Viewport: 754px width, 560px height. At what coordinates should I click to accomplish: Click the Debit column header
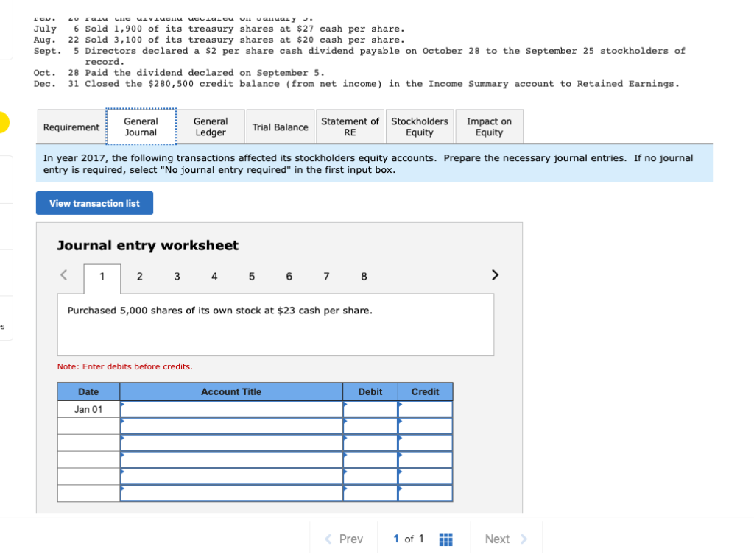pos(370,391)
